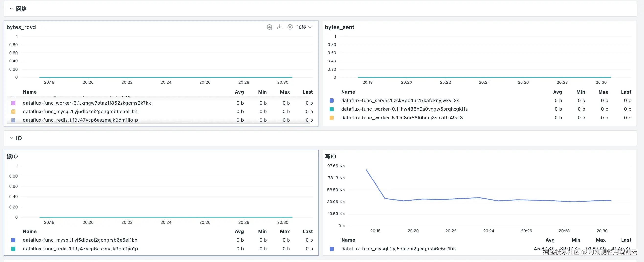Open settings gear of the bytes_rcvd panel
The height and width of the screenshot is (262, 644).
(290, 27)
